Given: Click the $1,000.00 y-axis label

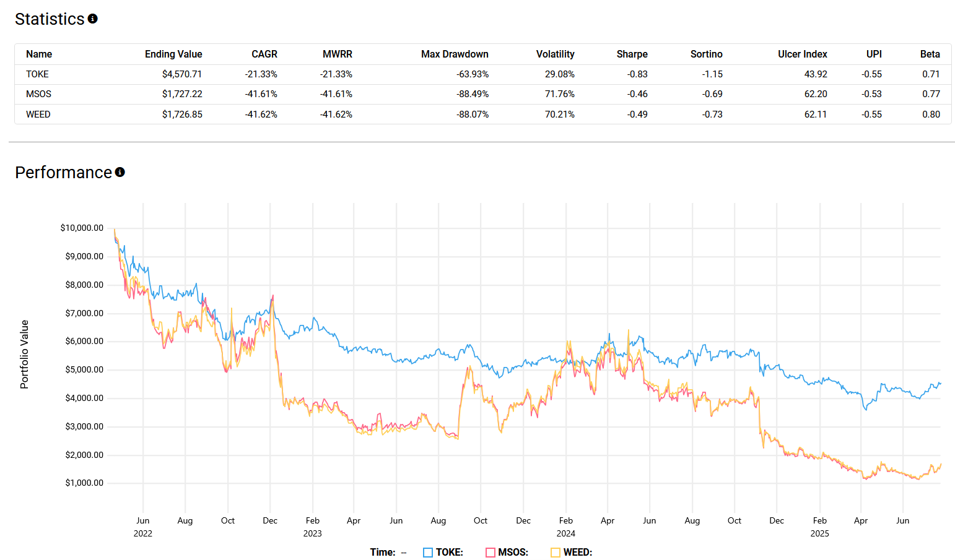Looking at the screenshot, I should pos(84,483).
